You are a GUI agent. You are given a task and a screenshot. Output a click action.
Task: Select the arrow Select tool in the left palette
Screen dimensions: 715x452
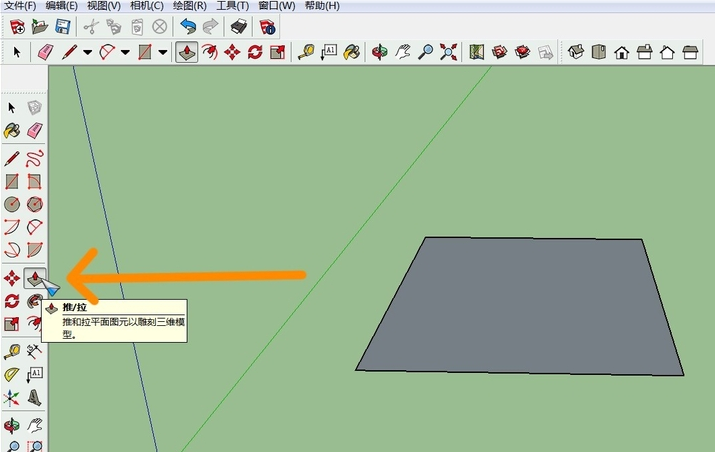12,108
